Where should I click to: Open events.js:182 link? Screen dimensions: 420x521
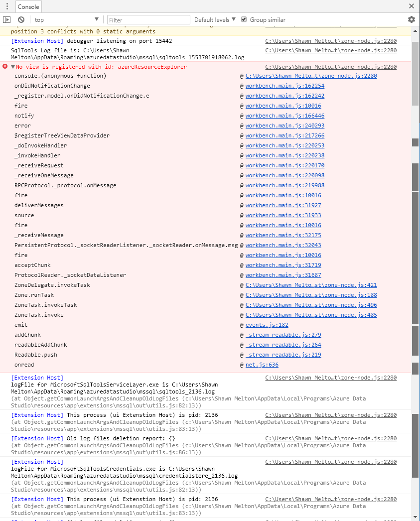tap(267, 325)
